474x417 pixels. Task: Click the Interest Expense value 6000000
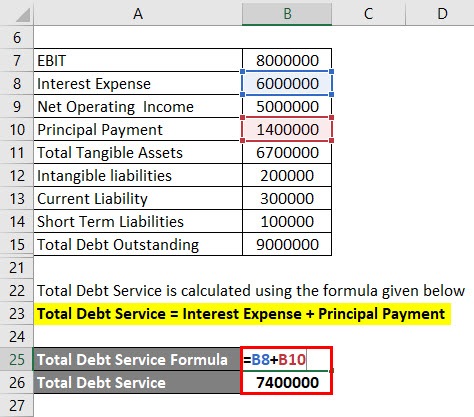[287, 83]
